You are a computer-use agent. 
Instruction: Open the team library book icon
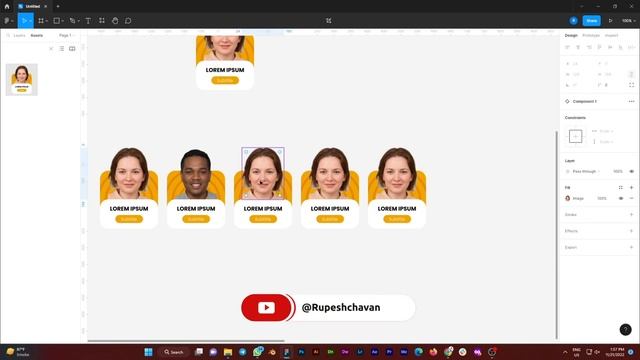click(72, 49)
